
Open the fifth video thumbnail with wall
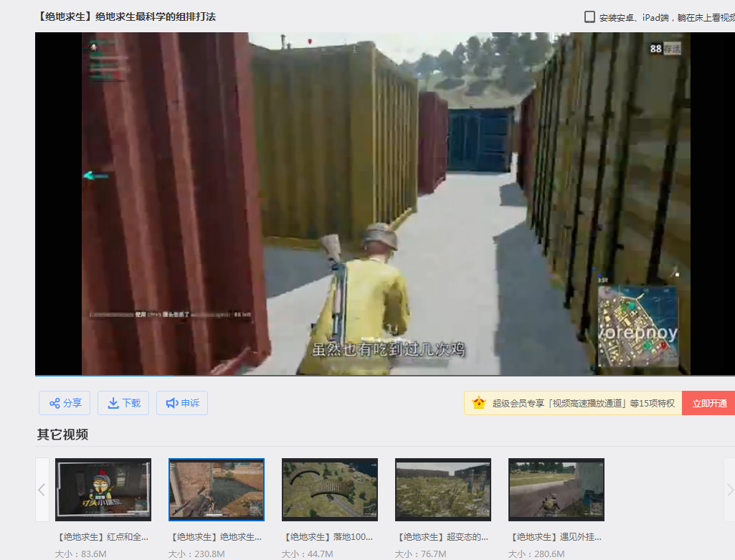[x=556, y=490]
